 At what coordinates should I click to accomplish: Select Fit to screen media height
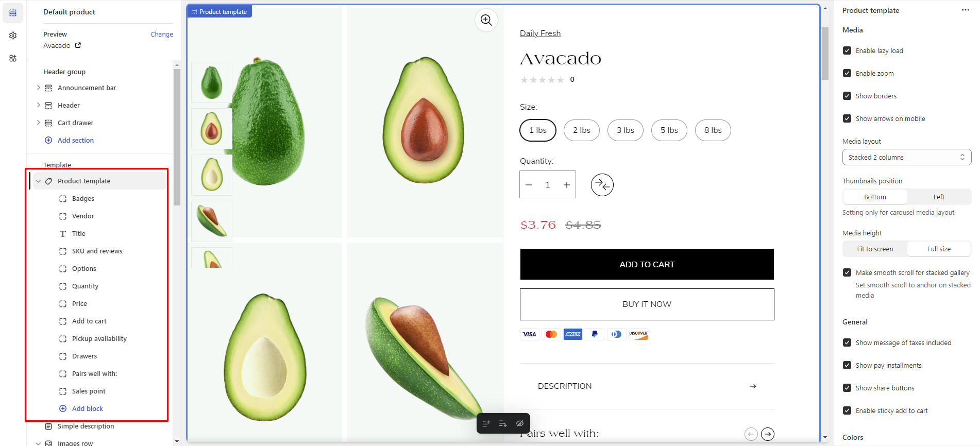tap(875, 249)
